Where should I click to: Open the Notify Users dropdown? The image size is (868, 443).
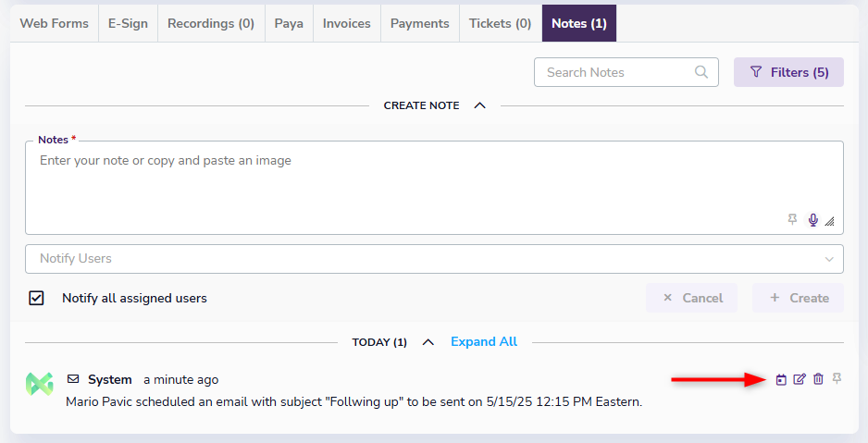(434, 259)
